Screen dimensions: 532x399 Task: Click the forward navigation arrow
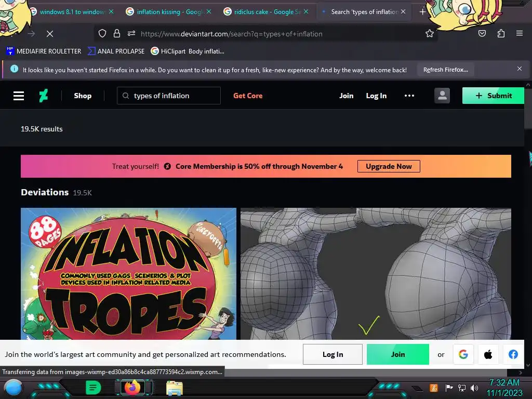click(31, 34)
